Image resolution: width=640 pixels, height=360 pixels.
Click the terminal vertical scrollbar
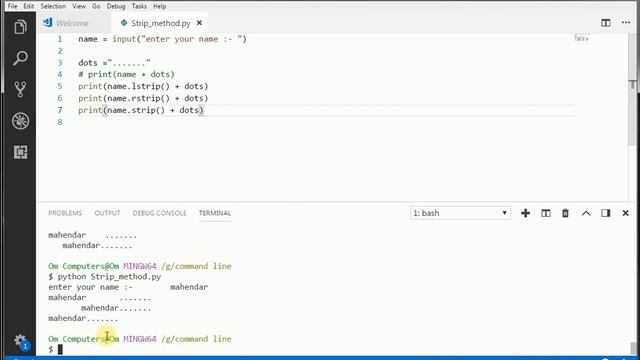[633, 348]
